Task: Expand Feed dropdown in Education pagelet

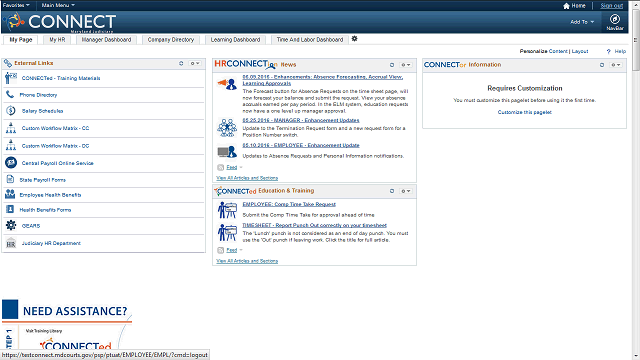Action: coord(241,250)
